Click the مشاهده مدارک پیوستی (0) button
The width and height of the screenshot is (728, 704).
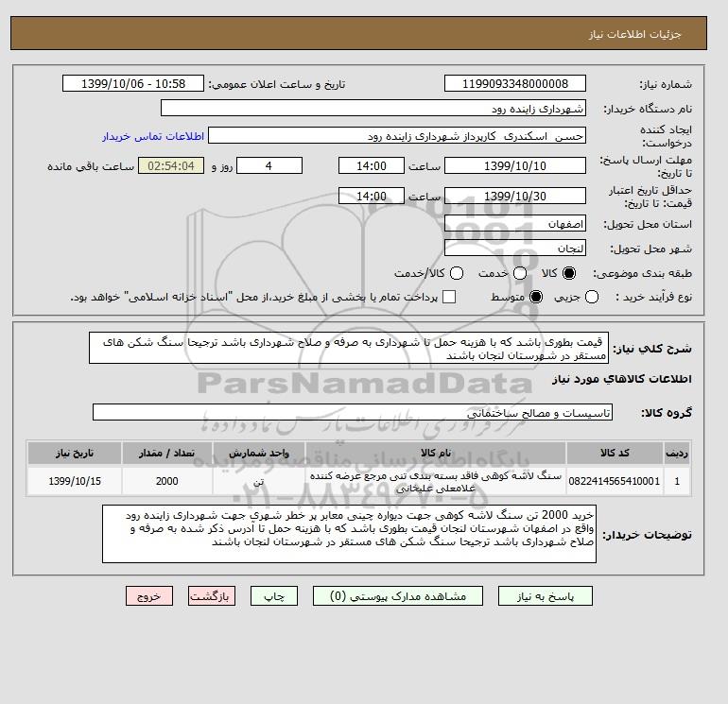[x=398, y=596]
